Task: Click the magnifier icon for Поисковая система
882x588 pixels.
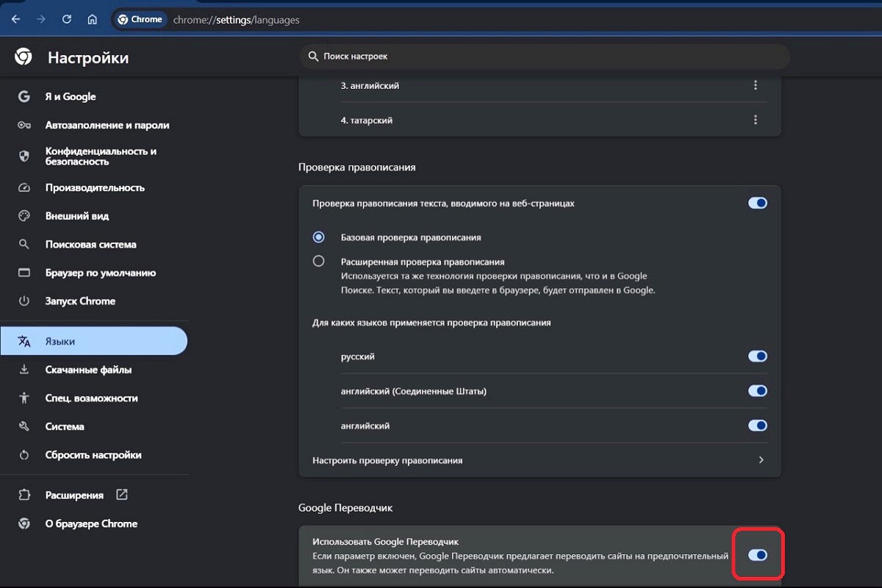Action: tap(24, 244)
